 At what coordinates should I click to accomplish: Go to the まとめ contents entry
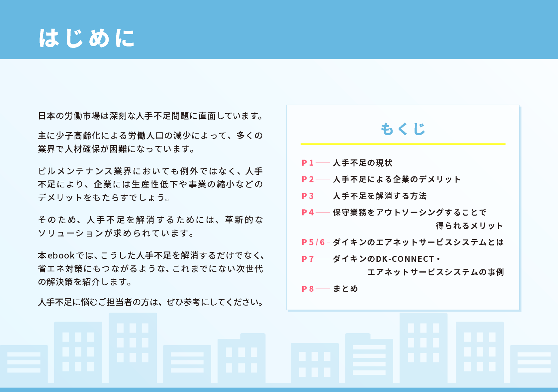pyautogui.click(x=345, y=289)
